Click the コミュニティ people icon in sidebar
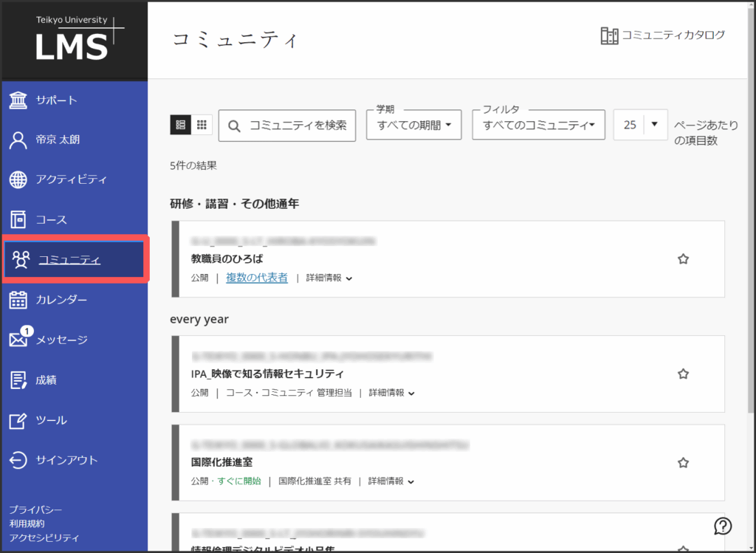The height and width of the screenshot is (553, 756). (21, 259)
